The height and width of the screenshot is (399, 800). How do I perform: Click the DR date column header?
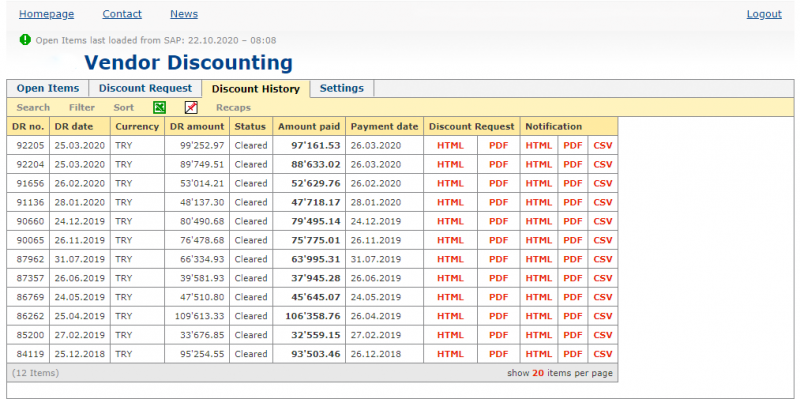tap(80, 127)
